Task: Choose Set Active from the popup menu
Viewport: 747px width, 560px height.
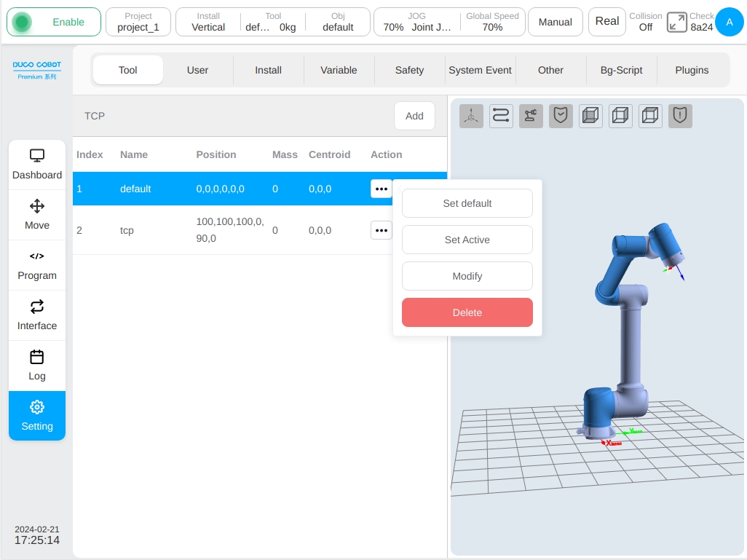Action: [x=467, y=240]
